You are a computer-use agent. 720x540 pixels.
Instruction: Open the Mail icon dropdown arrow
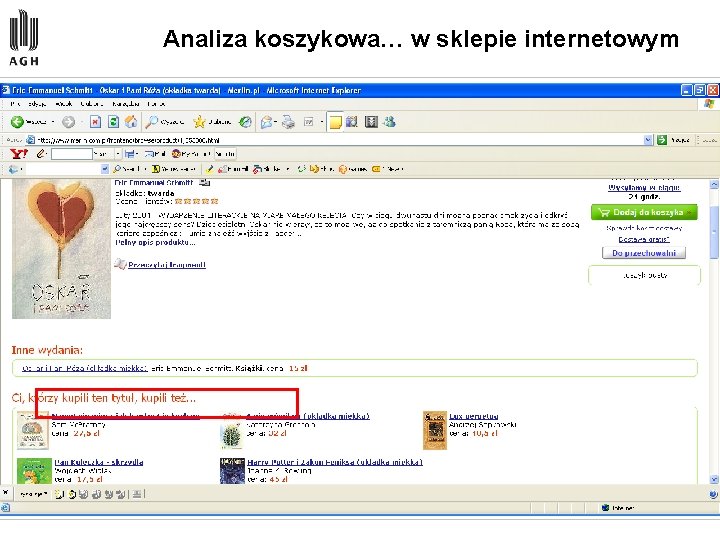[276, 122]
